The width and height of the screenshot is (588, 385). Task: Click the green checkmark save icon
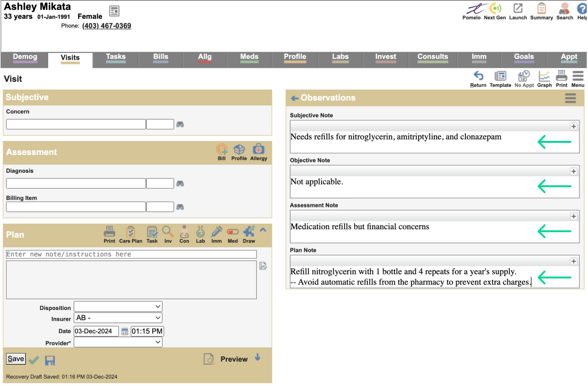coord(34,360)
